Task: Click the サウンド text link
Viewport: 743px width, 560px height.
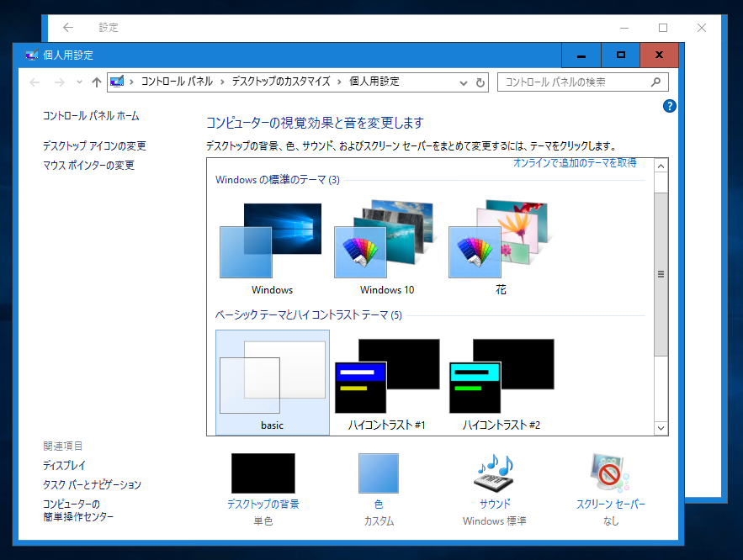Action: 495,505
